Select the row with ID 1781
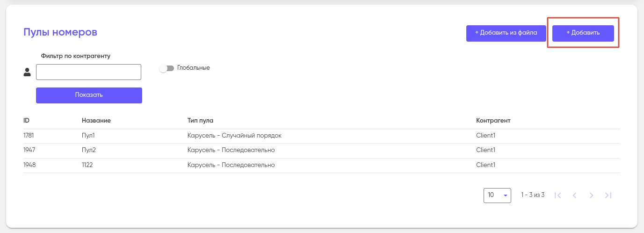 (x=29, y=136)
